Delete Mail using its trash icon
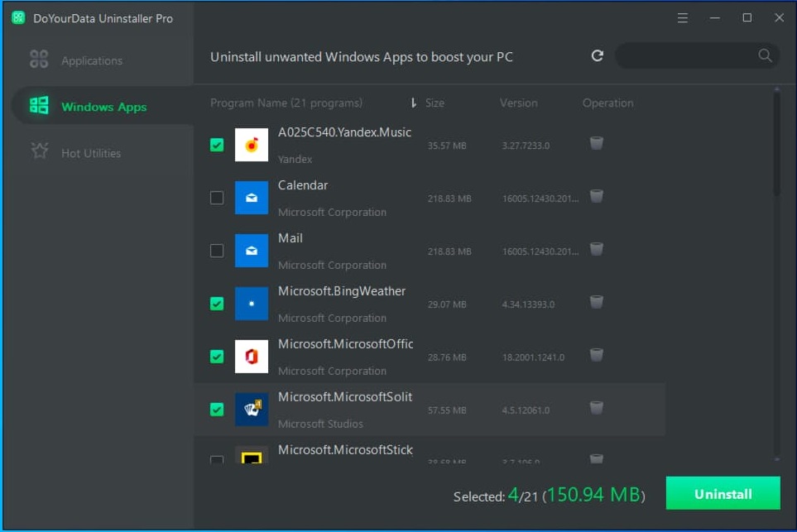The width and height of the screenshot is (797, 532). click(x=596, y=249)
